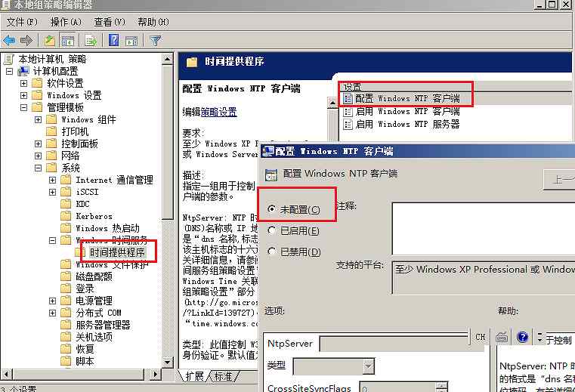The image size is (575, 392).
Task: Click the 服务器管理器 folder icon
Action: (66, 325)
